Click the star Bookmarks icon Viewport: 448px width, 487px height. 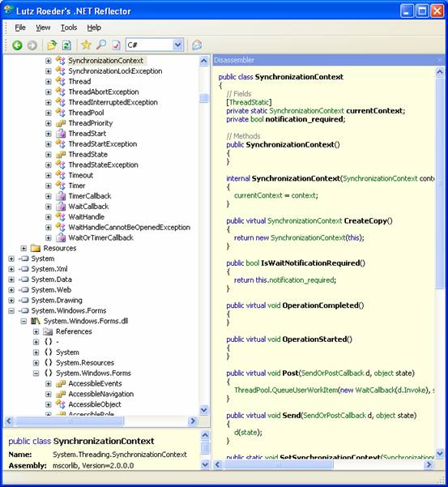tap(86, 45)
